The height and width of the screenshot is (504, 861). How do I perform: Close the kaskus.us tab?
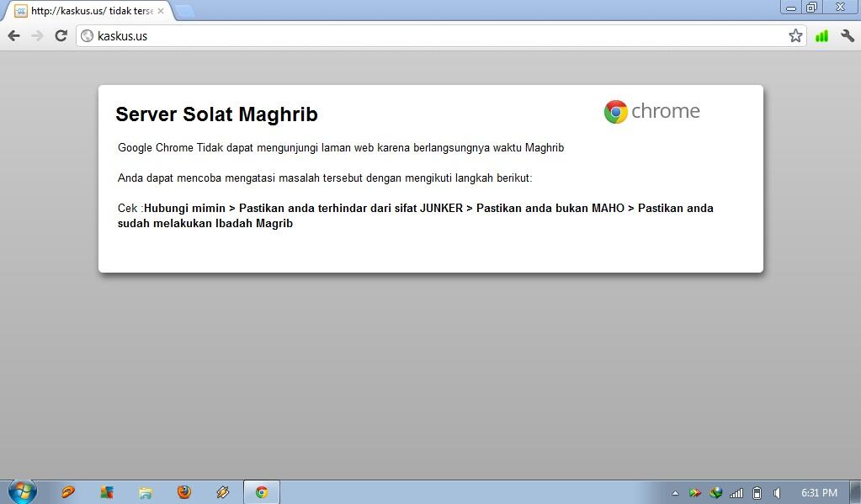point(161,10)
